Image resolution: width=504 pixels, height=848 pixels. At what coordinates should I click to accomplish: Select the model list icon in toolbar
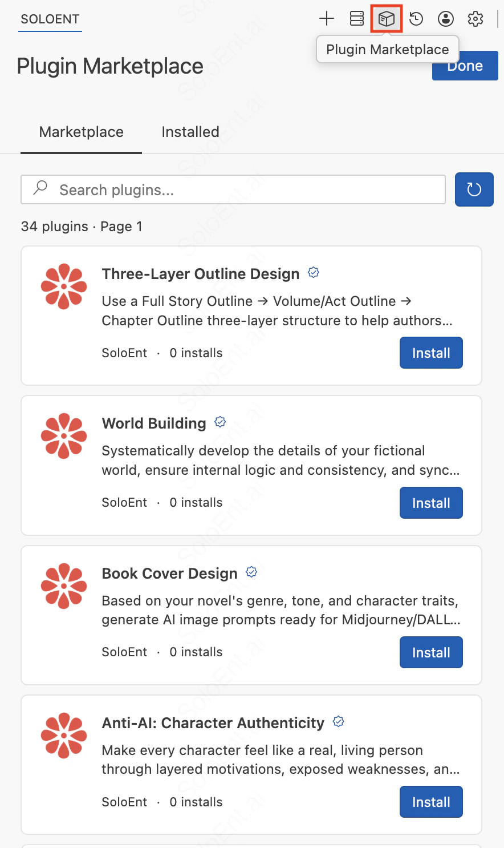click(356, 18)
